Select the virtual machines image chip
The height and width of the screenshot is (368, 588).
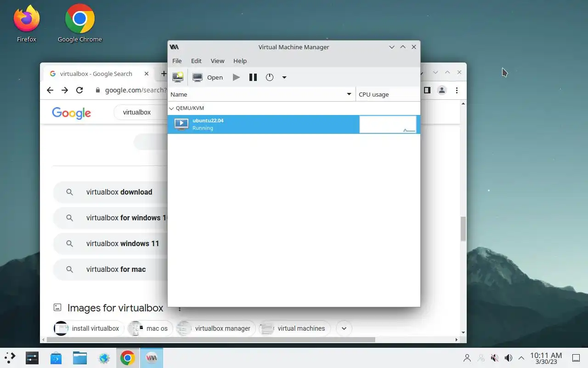[294, 328]
